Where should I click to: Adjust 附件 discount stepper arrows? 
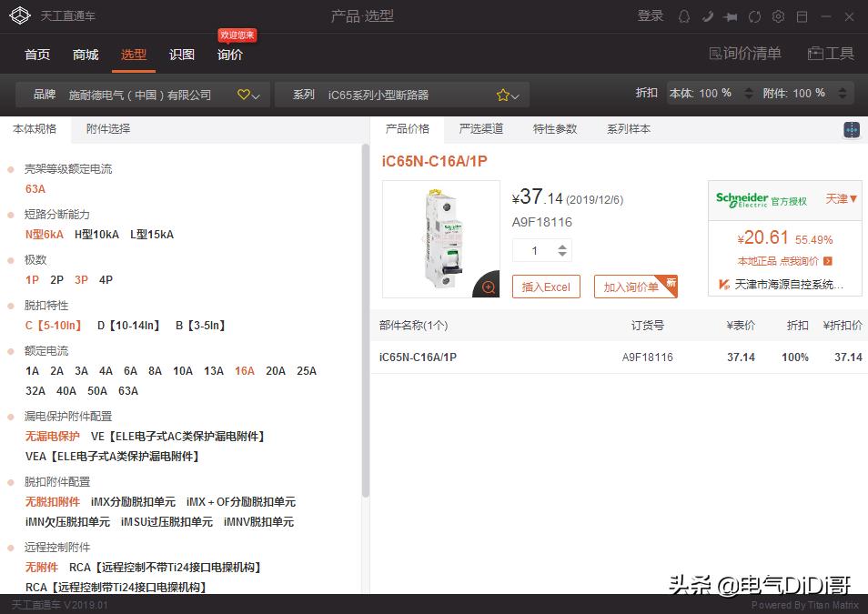[x=842, y=93]
